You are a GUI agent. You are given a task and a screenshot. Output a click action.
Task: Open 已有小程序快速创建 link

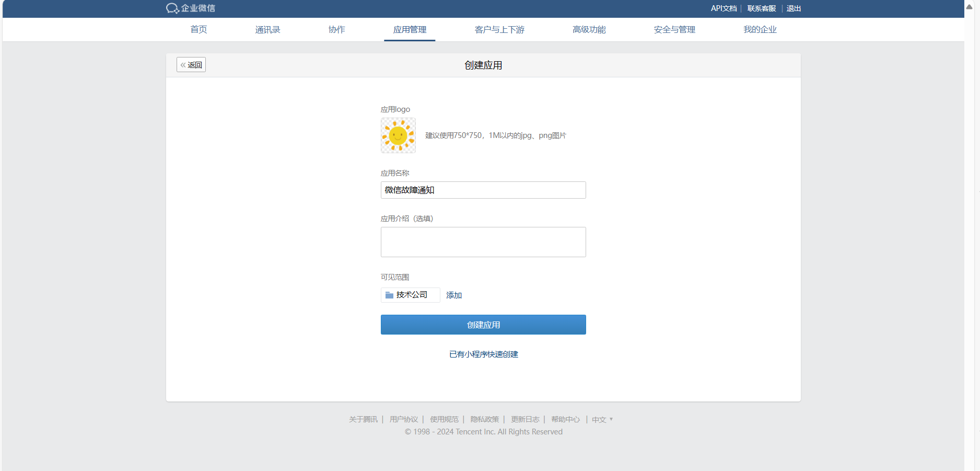pyautogui.click(x=484, y=354)
